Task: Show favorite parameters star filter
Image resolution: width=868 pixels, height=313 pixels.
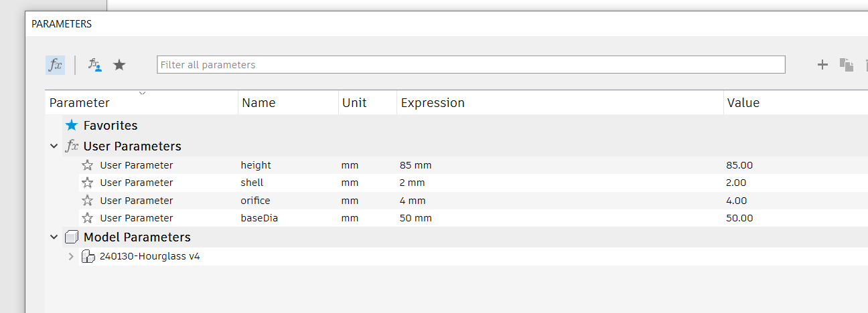Action: pyautogui.click(x=119, y=65)
